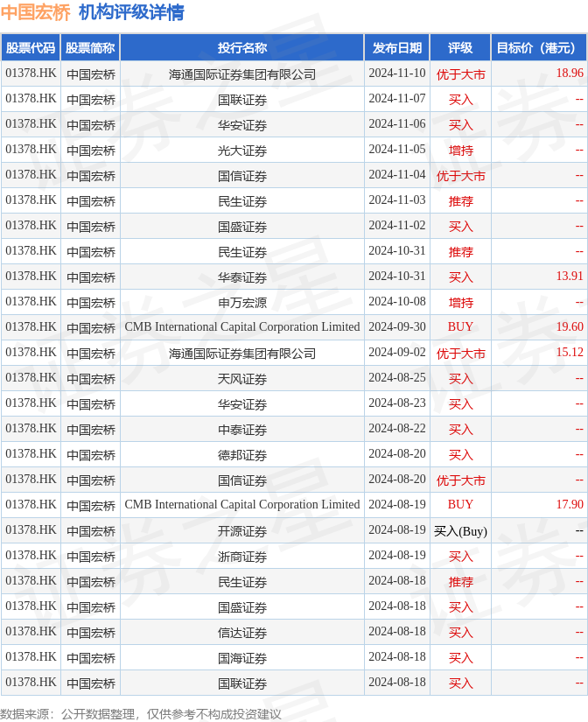Select target price 13.91
588x722 pixels.
[x=570, y=277]
